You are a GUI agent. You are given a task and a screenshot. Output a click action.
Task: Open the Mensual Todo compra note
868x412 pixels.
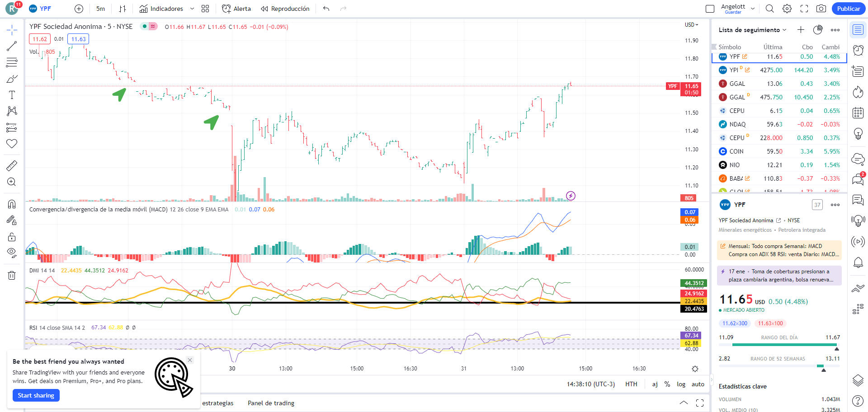click(x=779, y=250)
